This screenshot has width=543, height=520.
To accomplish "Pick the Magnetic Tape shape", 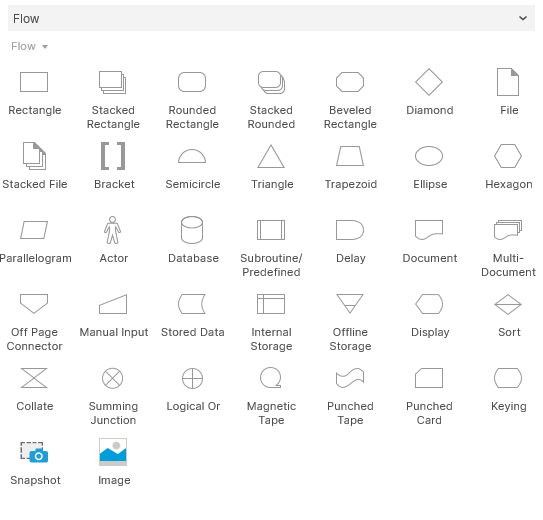I will pos(271,378).
